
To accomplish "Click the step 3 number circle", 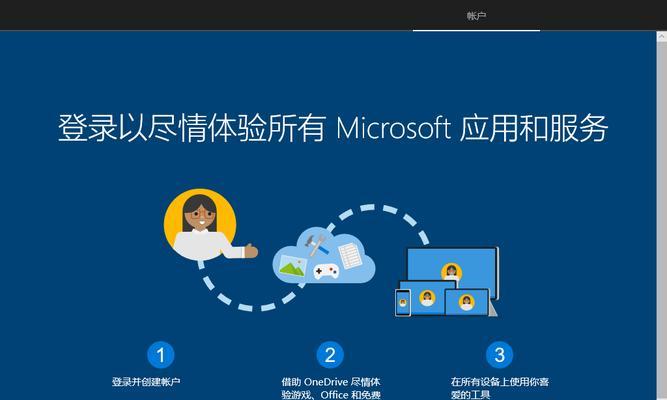I will pyautogui.click(x=499, y=355).
